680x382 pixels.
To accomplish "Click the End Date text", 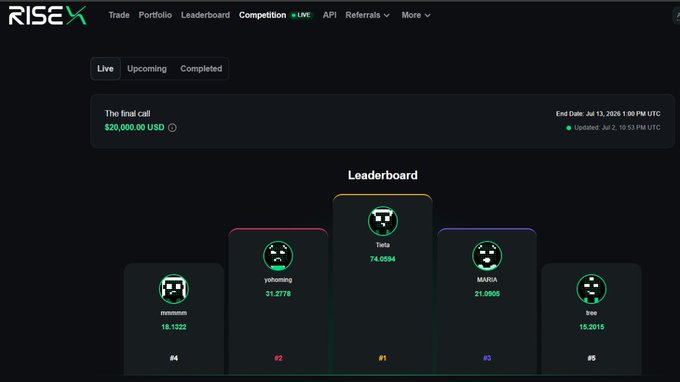I will pos(608,114).
